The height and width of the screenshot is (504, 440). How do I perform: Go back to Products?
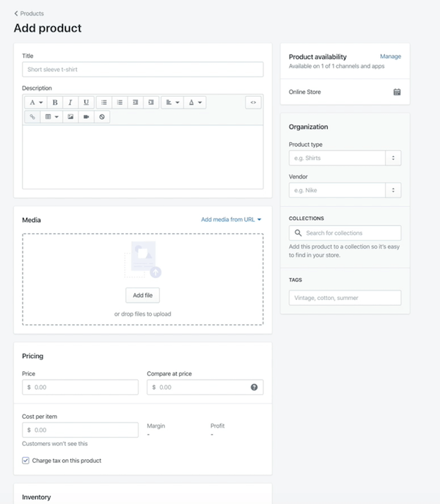tap(29, 13)
